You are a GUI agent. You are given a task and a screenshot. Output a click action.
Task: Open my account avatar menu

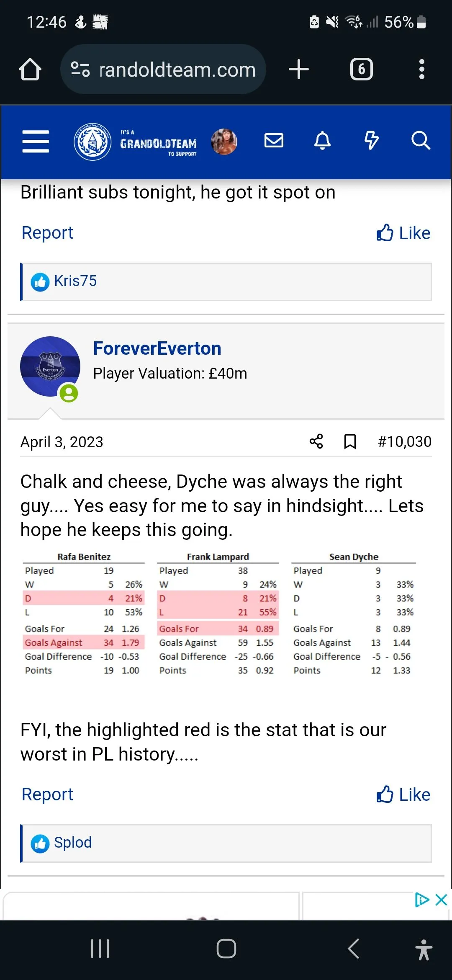224,141
